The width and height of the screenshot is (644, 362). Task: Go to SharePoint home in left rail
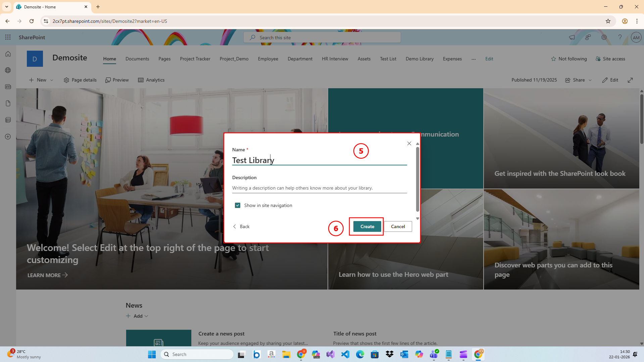coord(8,54)
